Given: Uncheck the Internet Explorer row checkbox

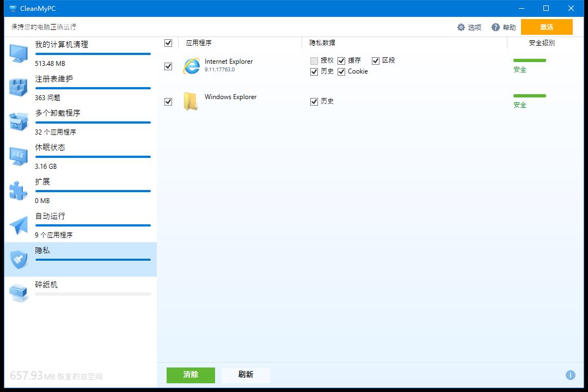Looking at the screenshot, I should coord(168,66).
